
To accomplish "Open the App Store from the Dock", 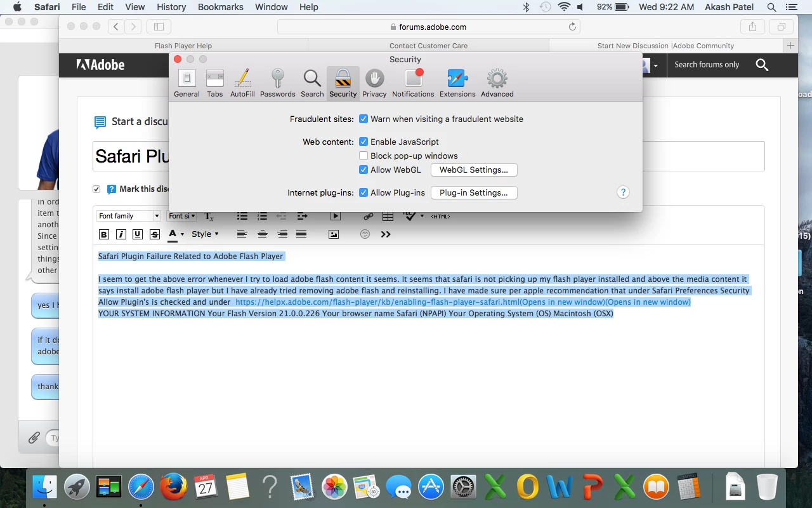I will coord(431,487).
